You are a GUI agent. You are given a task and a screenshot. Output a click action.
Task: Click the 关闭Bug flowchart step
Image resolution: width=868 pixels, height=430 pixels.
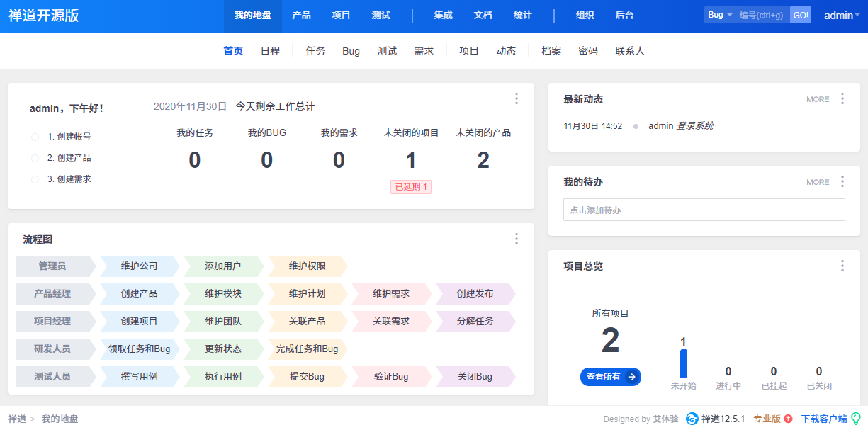[x=475, y=376]
